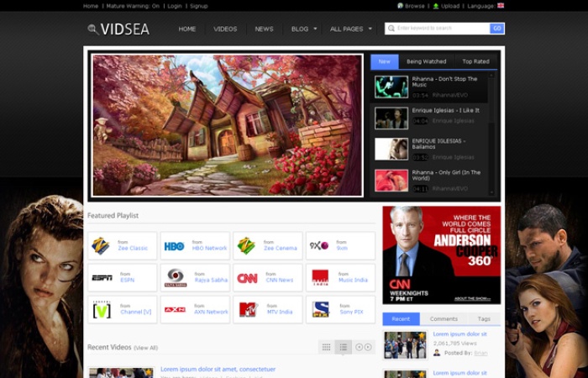Toggle the Mature Warning: On link
The image size is (588, 378).
[x=133, y=6]
